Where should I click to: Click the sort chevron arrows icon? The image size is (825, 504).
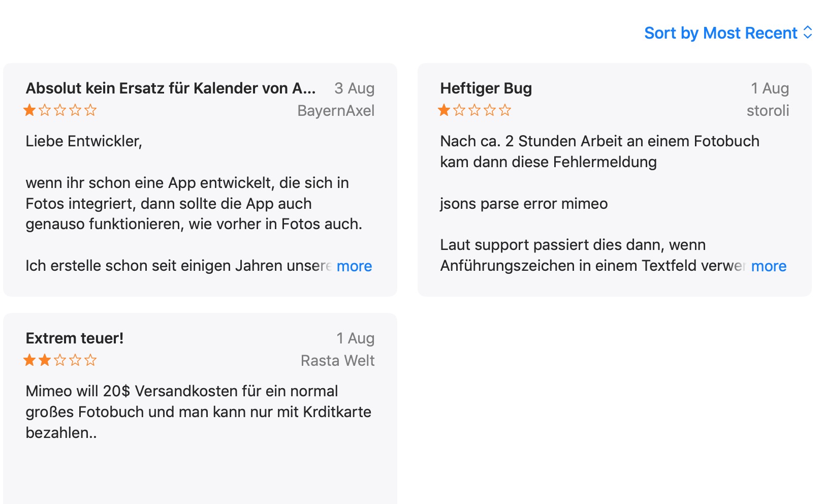(x=807, y=33)
